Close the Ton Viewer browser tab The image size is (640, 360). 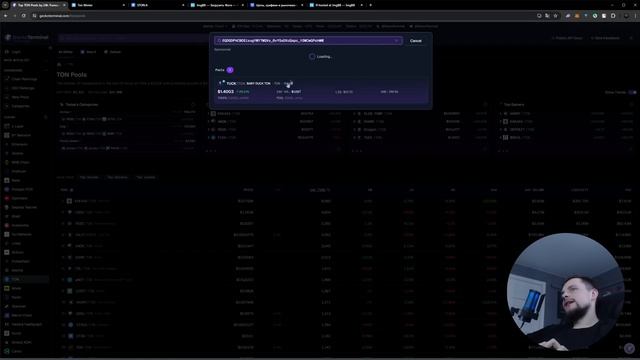pyautogui.click(x=123, y=5)
